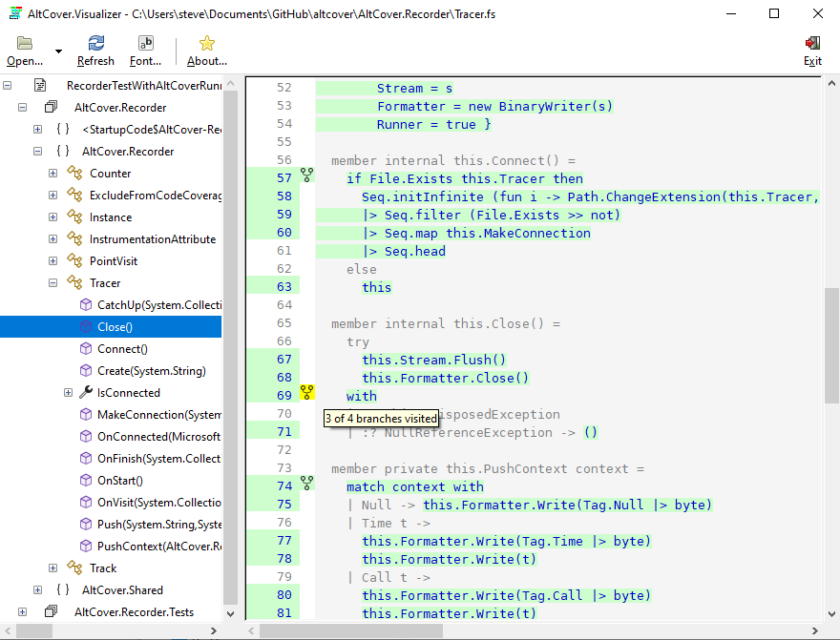Image resolution: width=840 pixels, height=640 pixels.
Task: Select the Counter class icon
Action: (x=74, y=173)
